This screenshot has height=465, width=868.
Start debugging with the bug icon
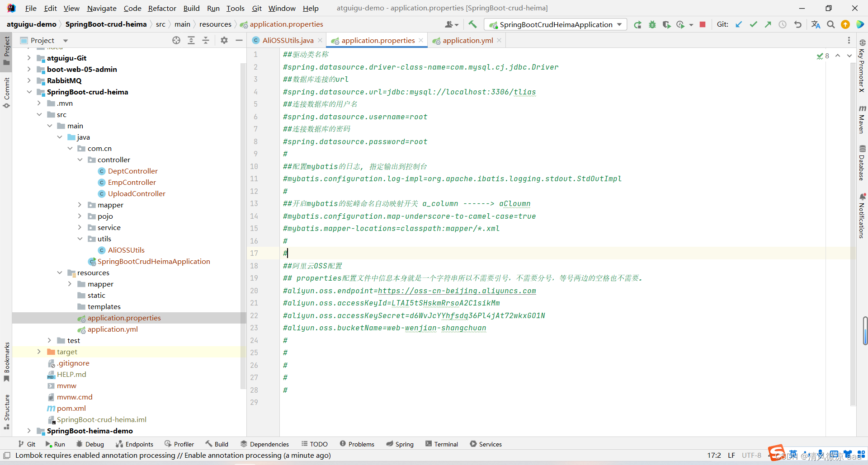[652, 24]
